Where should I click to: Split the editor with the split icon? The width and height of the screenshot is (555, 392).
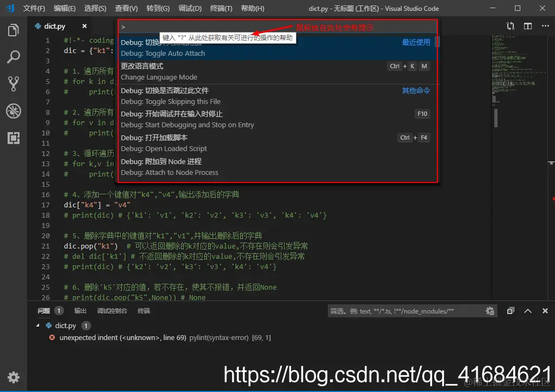[x=528, y=26]
